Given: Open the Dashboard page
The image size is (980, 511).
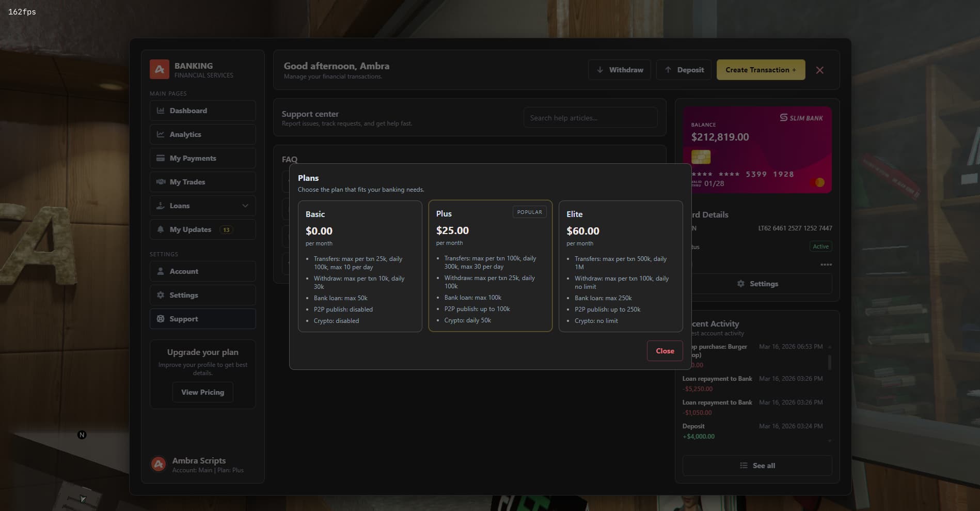Looking at the screenshot, I should 202,111.
